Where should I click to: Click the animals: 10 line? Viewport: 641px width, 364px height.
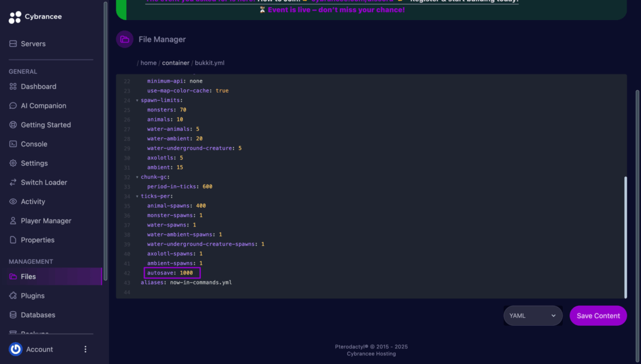[165, 119]
